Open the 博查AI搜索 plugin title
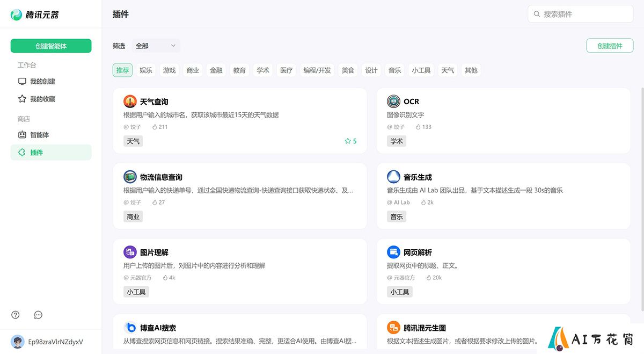The width and height of the screenshot is (644, 354). [158, 328]
